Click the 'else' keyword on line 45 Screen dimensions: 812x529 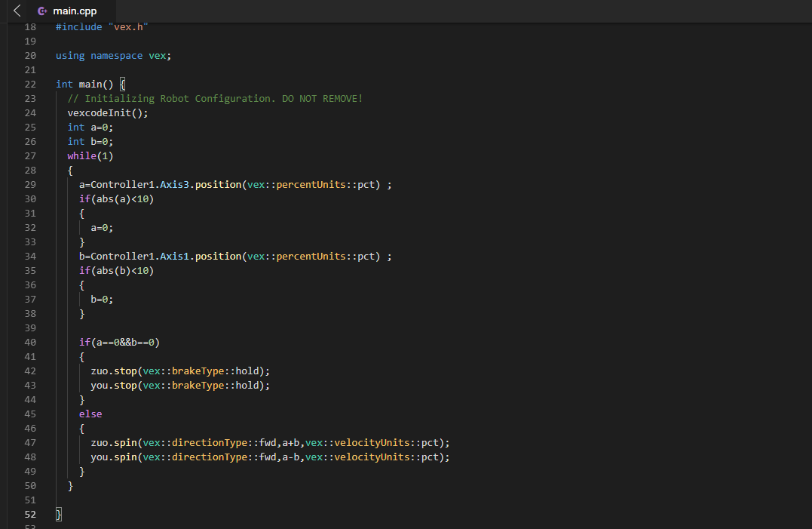[x=90, y=414]
